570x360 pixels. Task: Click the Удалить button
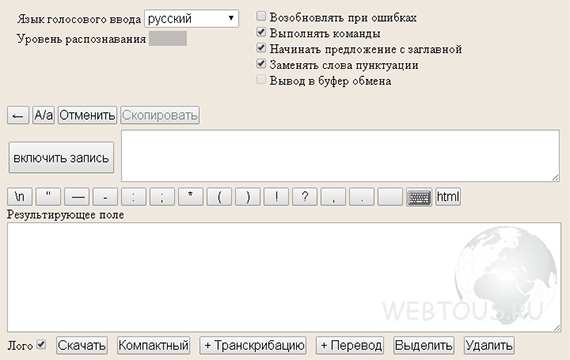(489, 345)
